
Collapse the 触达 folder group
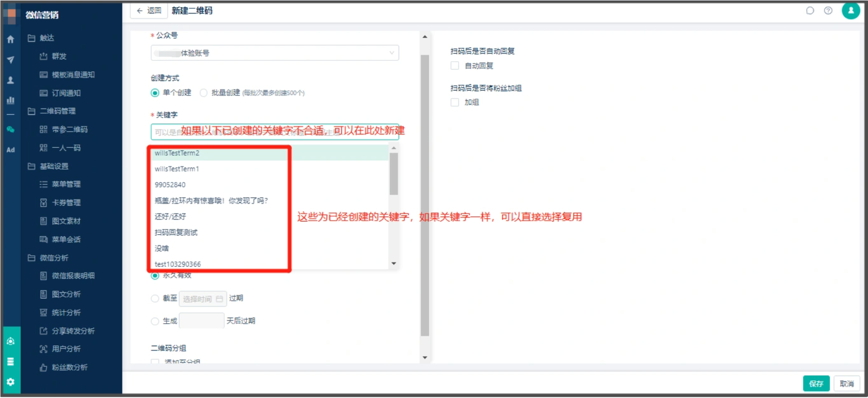pyautogui.click(x=41, y=38)
